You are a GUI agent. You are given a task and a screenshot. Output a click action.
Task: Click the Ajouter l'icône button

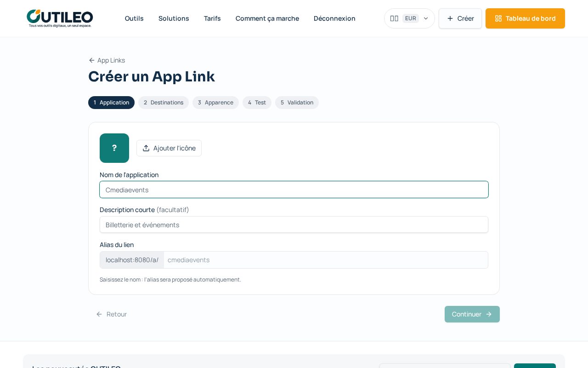click(169, 148)
